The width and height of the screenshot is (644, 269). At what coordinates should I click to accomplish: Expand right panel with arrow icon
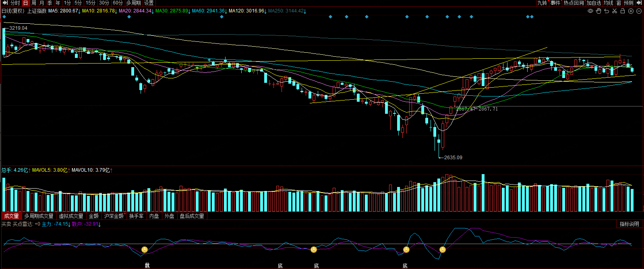click(x=639, y=3)
